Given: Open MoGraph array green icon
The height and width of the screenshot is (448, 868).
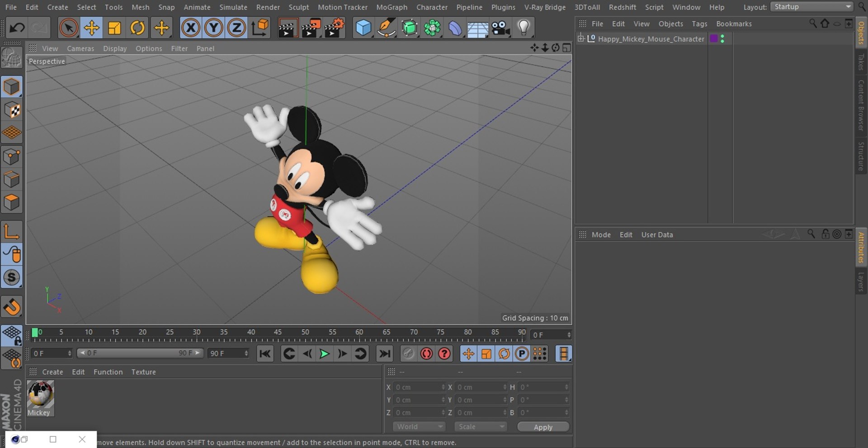Looking at the screenshot, I should coord(433,28).
